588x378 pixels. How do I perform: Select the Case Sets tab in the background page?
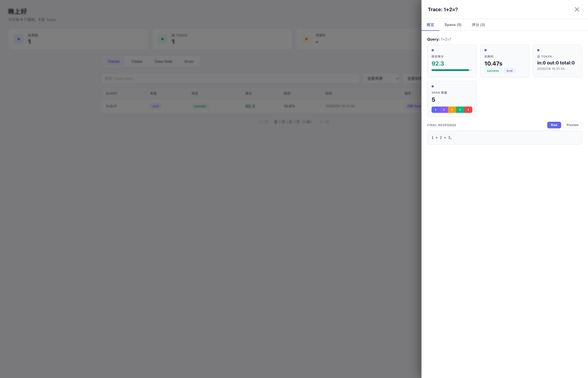coord(163,61)
